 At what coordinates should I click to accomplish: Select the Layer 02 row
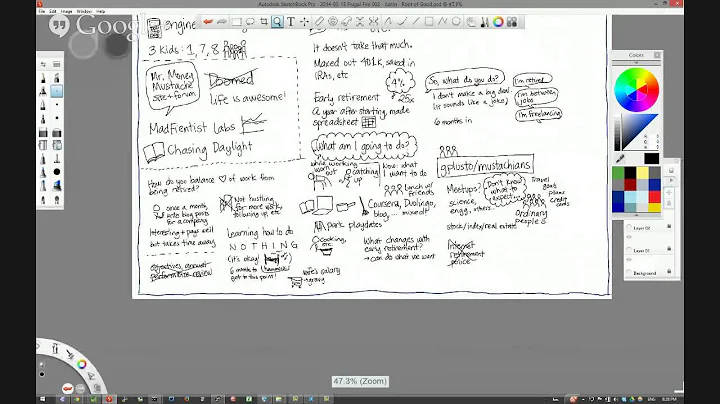[649, 228]
